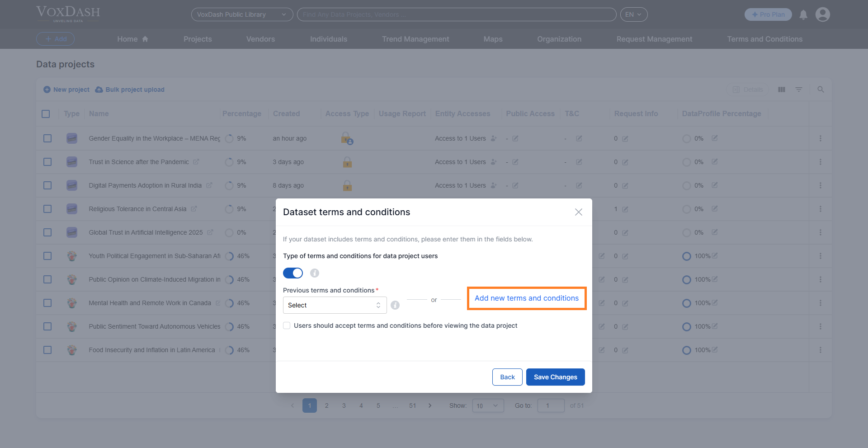Screen dimensions: 868x448
Task: Open VoxDash Public Library dropdown
Action: coord(242,14)
